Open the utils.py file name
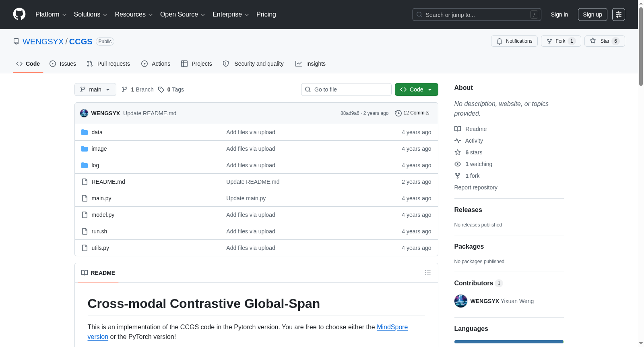Screen dimensions: 644x347 [100, 248]
